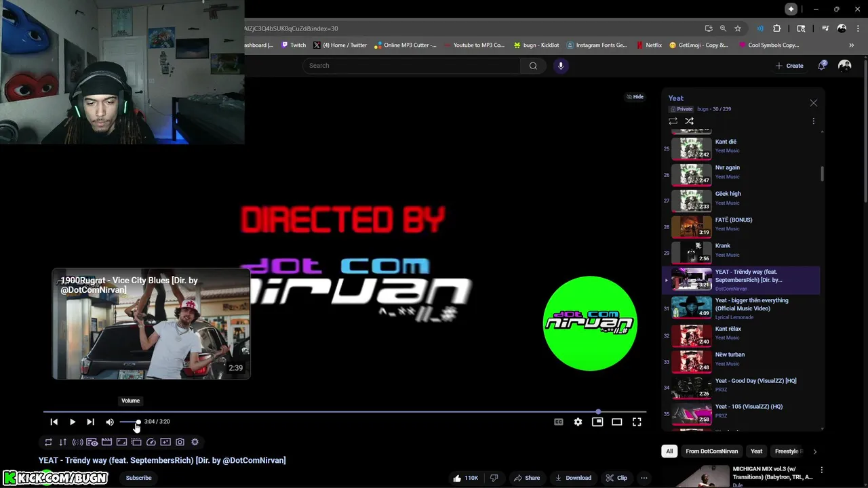This screenshot has width=868, height=488.
Task: Enter fullscreen mode
Action: [x=637, y=422]
